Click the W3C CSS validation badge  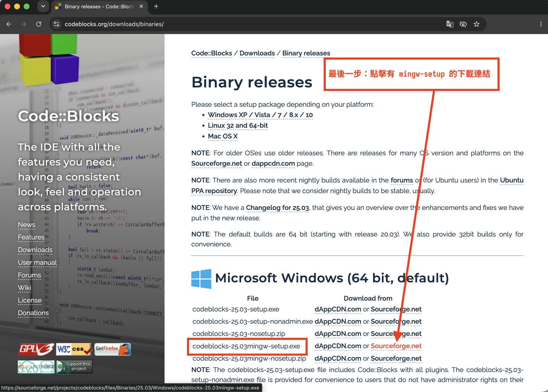(x=74, y=349)
